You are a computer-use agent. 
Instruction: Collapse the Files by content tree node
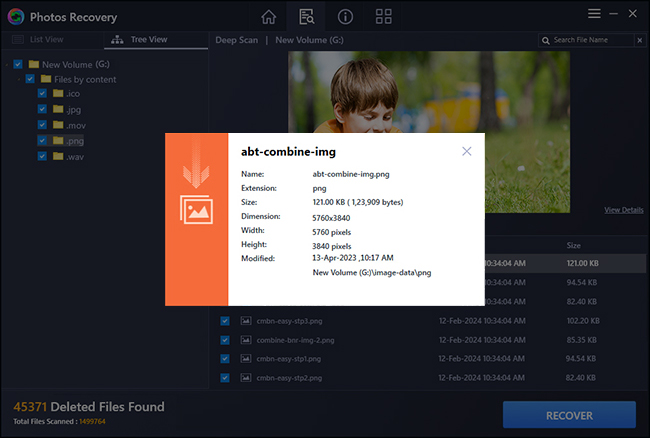(x=19, y=80)
